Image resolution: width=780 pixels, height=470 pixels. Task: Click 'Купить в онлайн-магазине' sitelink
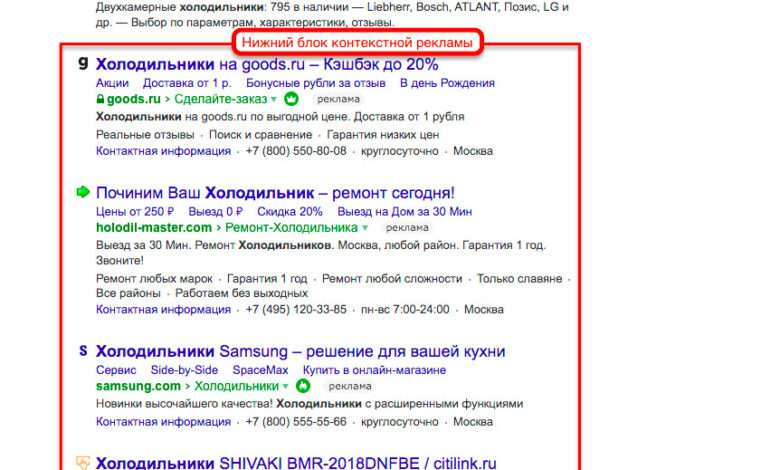pyautogui.click(x=374, y=370)
